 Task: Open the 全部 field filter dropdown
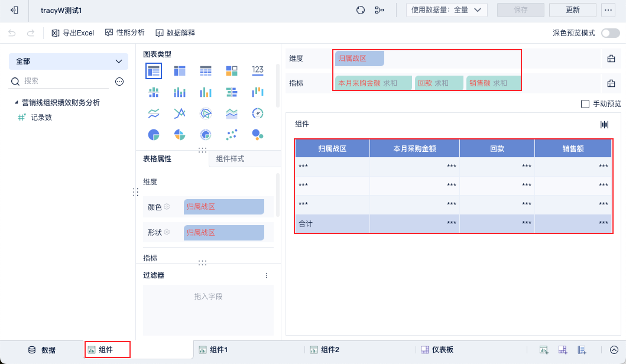click(68, 61)
